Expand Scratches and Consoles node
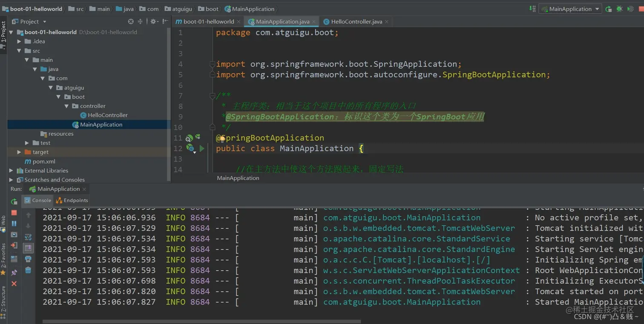Viewport: 644px width, 324px height. [x=11, y=180]
